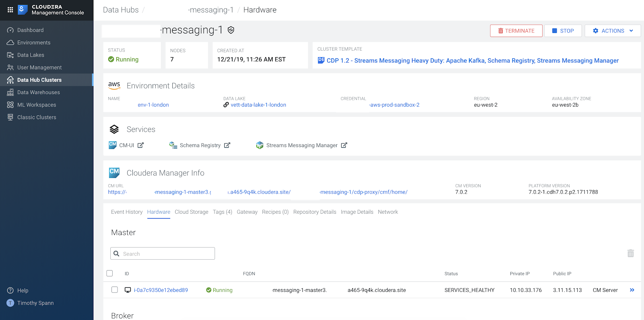Image resolution: width=644 pixels, height=320 pixels.
Task: Click the User Management people icon
Action: [x=10, y=68]
